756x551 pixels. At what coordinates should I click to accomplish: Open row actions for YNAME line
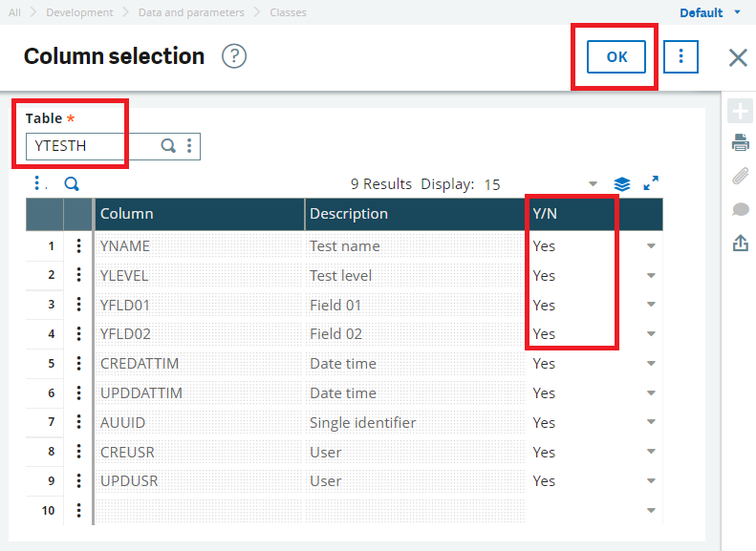78,246
